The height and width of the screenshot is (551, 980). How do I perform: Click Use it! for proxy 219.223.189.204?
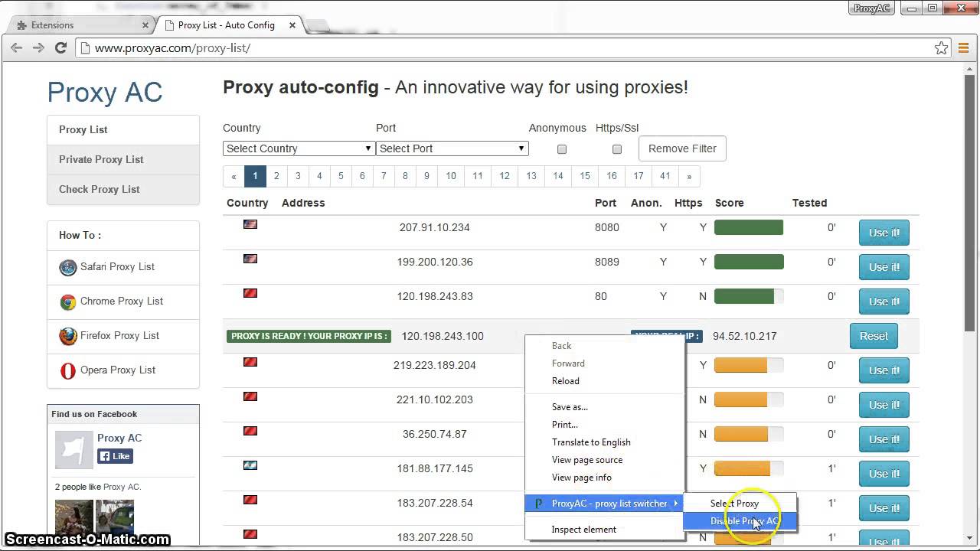point(884,370)
